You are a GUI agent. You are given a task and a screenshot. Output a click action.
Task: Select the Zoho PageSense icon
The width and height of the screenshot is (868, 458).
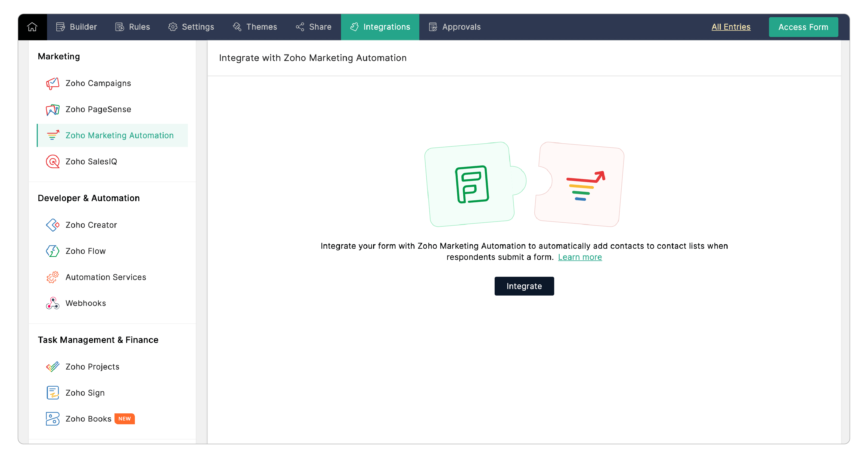pos(52,110)
